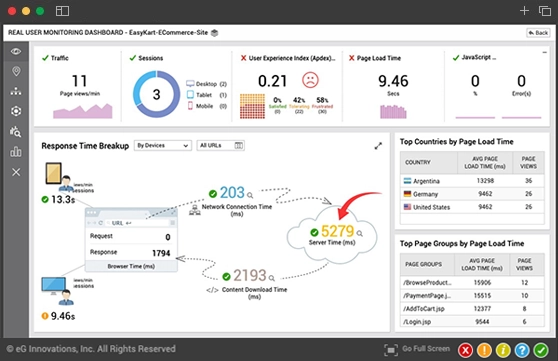This screenshot has height=361, width=558.
Task: Open the map location pin icon
Action: [x=16, y=71]
